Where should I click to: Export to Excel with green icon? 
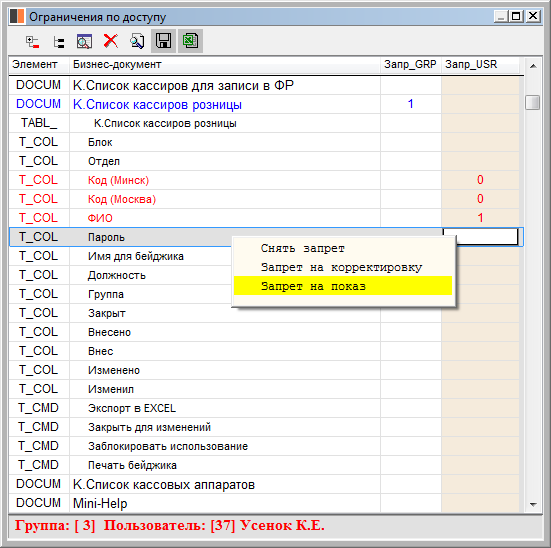[190, 41]
